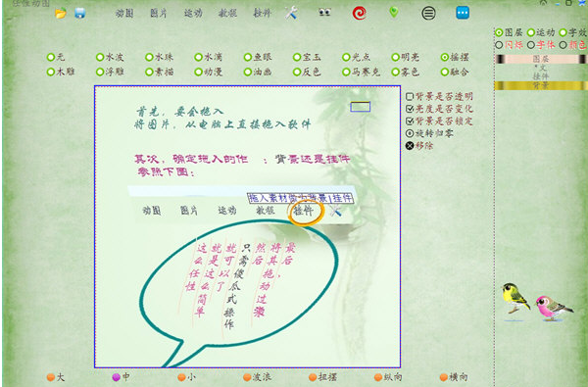
Task: Click the red spiral icon
Action: (x=359, y=14)
